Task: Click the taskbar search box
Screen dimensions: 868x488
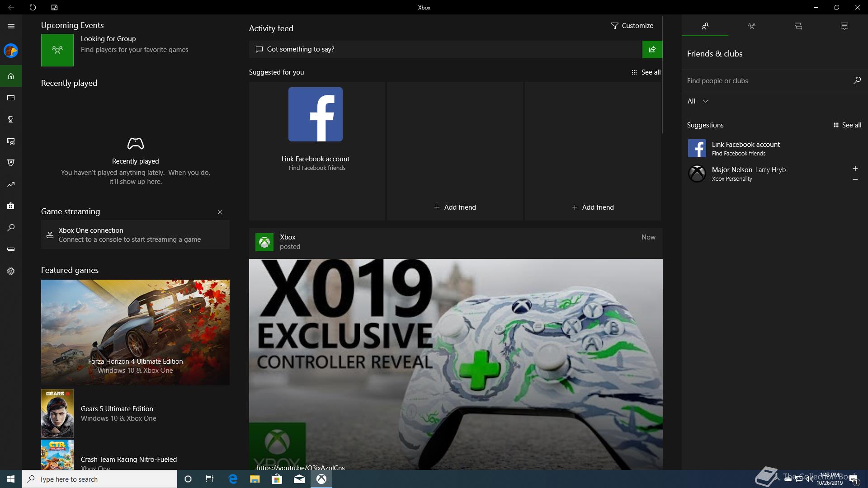Action: tap(99, 479)
